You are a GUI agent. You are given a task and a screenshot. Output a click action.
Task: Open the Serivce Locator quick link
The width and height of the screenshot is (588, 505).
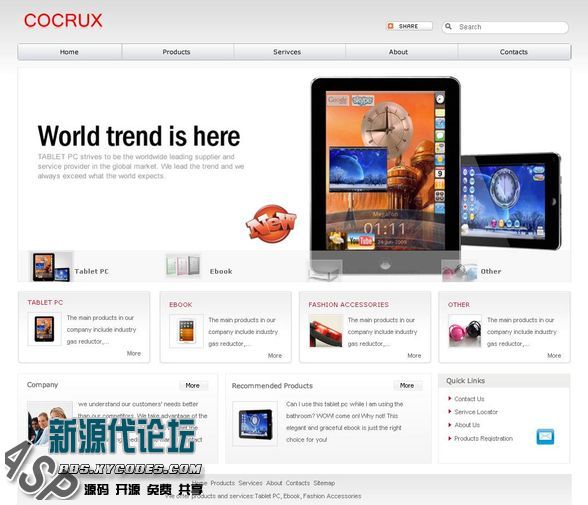pyautogui.click(x=476, y=412)
